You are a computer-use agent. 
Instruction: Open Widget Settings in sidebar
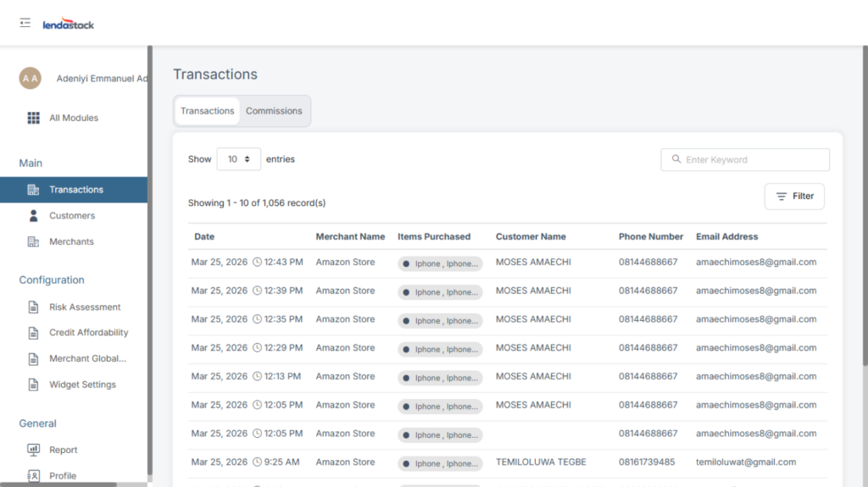pos(82,385)
